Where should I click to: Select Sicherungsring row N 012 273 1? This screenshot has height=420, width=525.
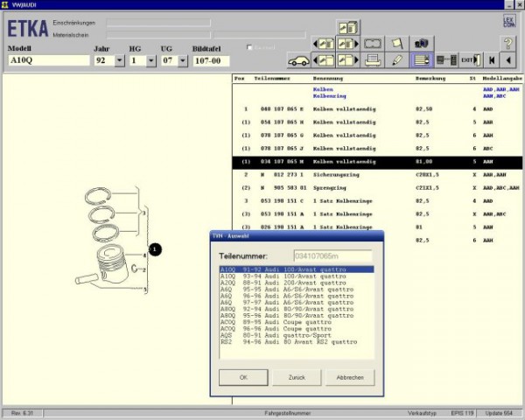pos(377,175)
